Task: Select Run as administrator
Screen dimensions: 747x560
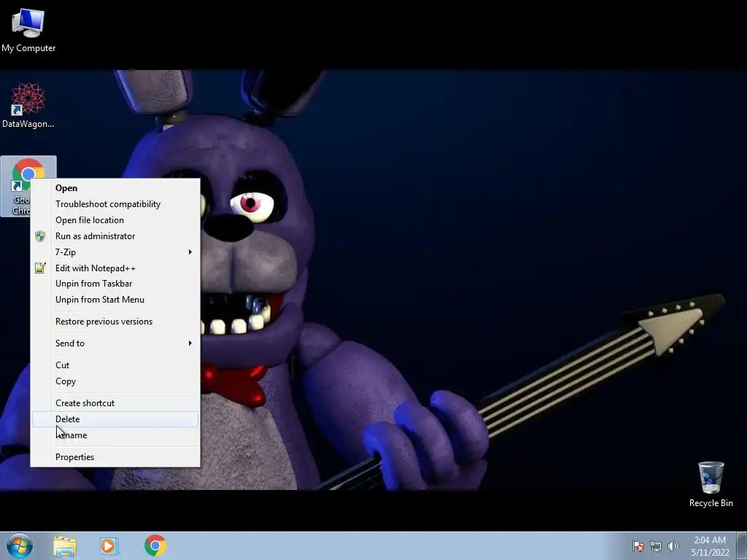Action: 115,236
